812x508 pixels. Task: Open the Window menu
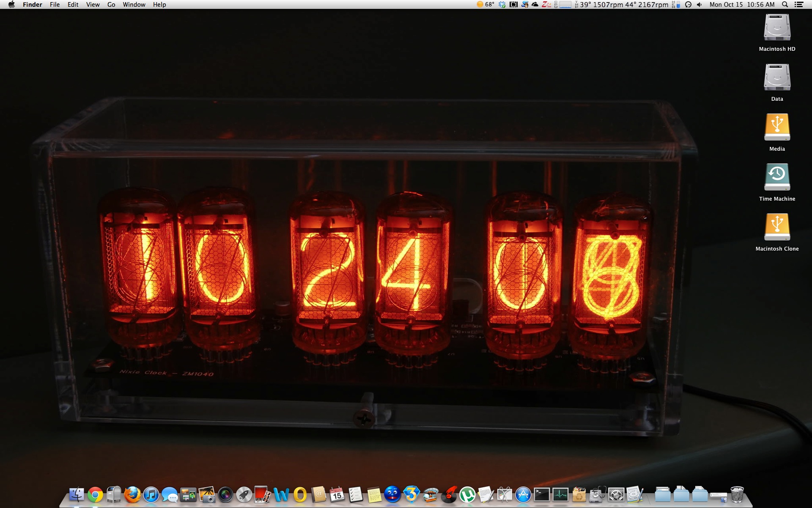tap(134, 5)
